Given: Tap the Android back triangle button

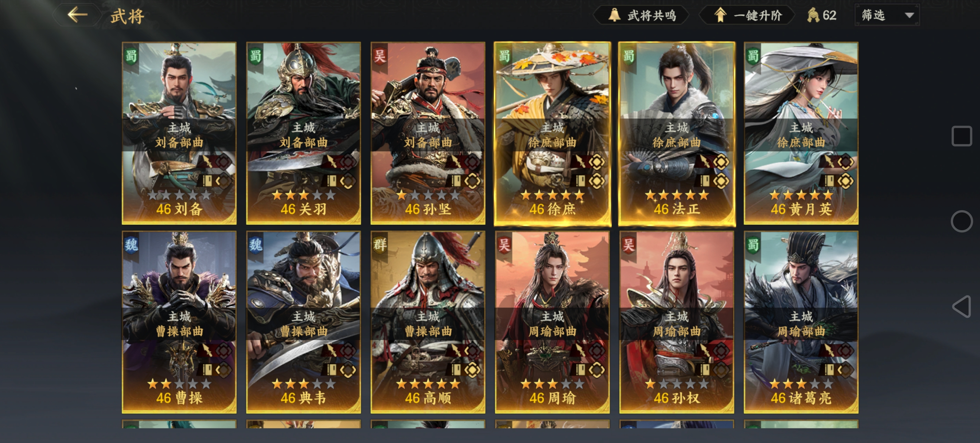Looking at the screenshot, I should point(961,306).
